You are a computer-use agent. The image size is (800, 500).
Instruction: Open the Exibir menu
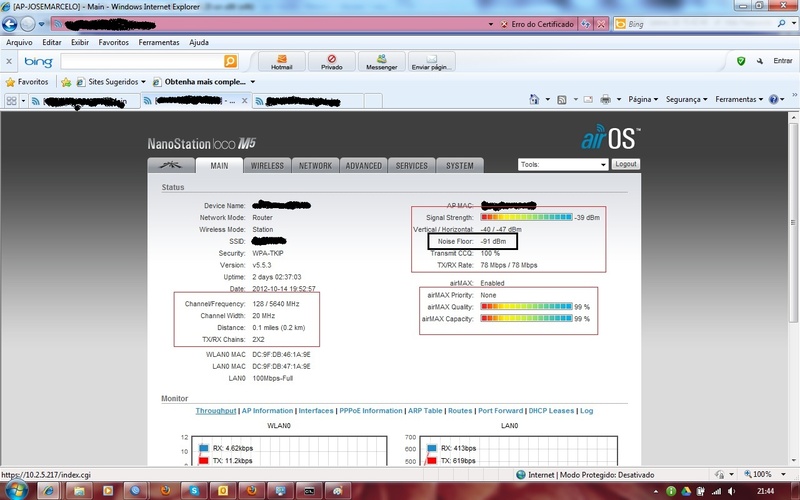pyautogui.click(x=80, y=42)
